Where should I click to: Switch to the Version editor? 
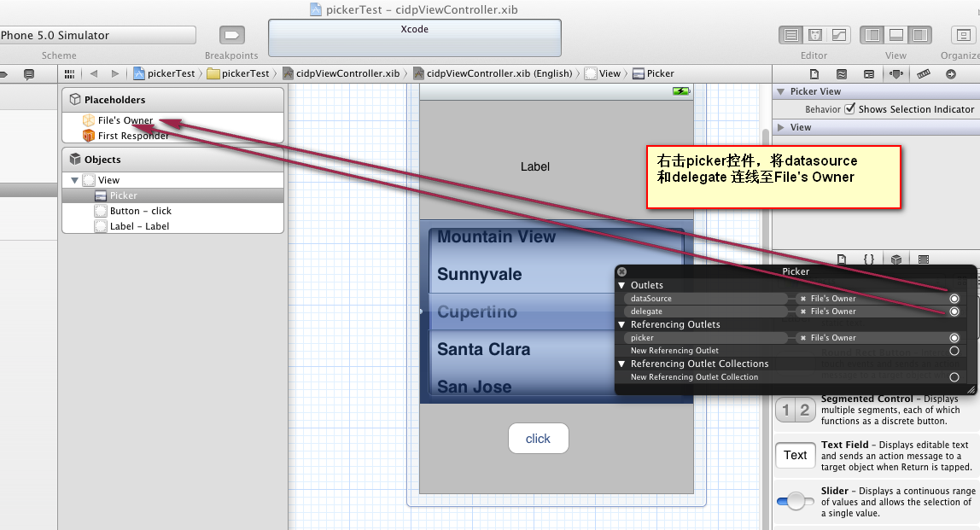(839, 35)
